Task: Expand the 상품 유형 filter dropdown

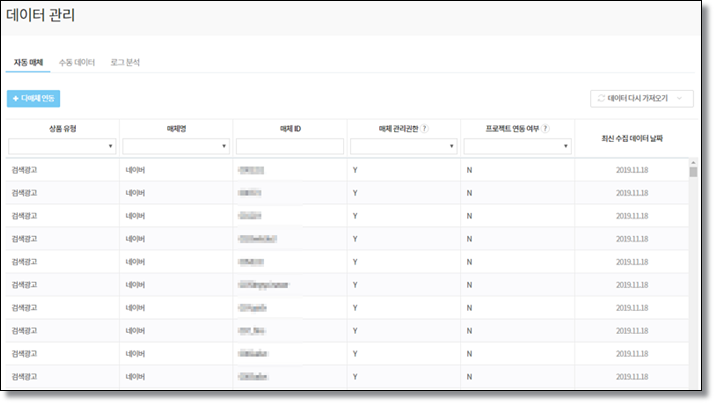Action: coord(62,146)
